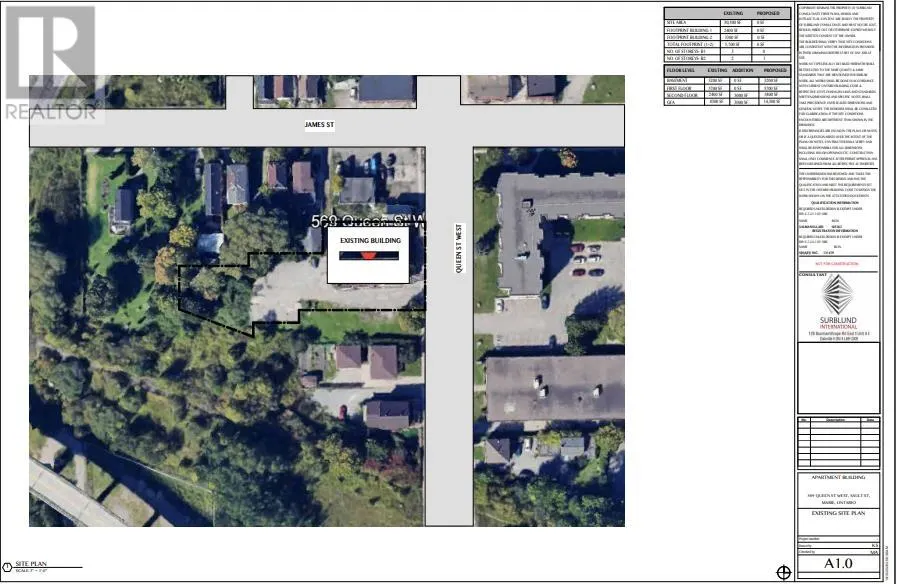
Task: Click the SITE PLAN drawing title
Action: (31, 564)
